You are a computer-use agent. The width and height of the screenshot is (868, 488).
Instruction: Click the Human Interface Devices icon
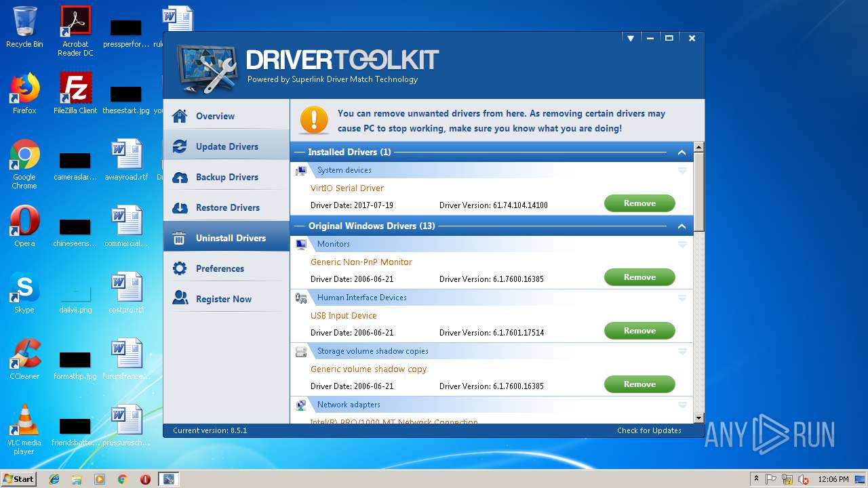301,298
